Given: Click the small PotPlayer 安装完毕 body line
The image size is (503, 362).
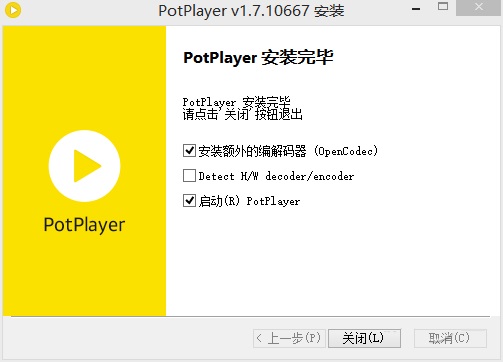Looking at the screenshot, I should (237, 102).
